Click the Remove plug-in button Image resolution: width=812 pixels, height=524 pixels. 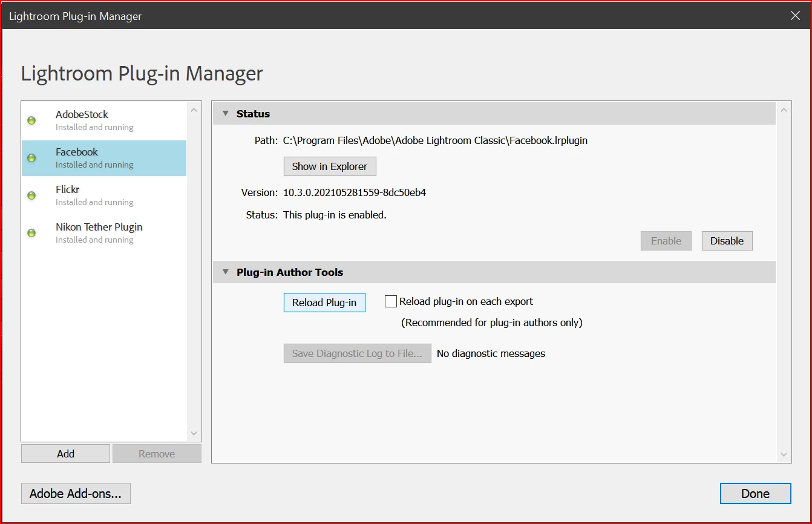click(157, 454)
